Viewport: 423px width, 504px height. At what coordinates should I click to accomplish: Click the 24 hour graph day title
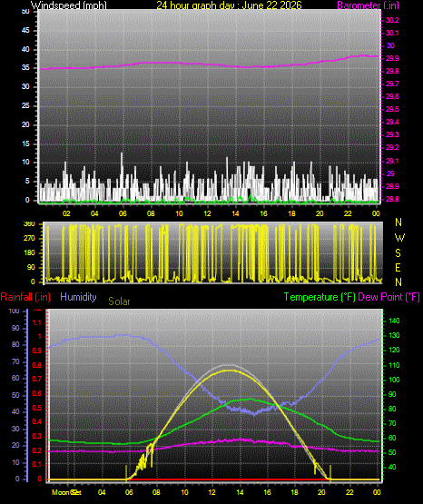(x=229, y=5)
